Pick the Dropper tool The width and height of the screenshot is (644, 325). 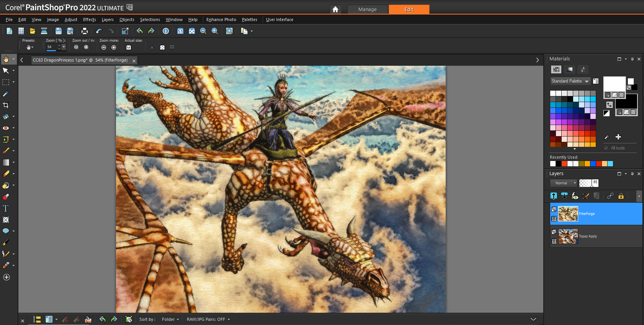(x=6, y=94)
